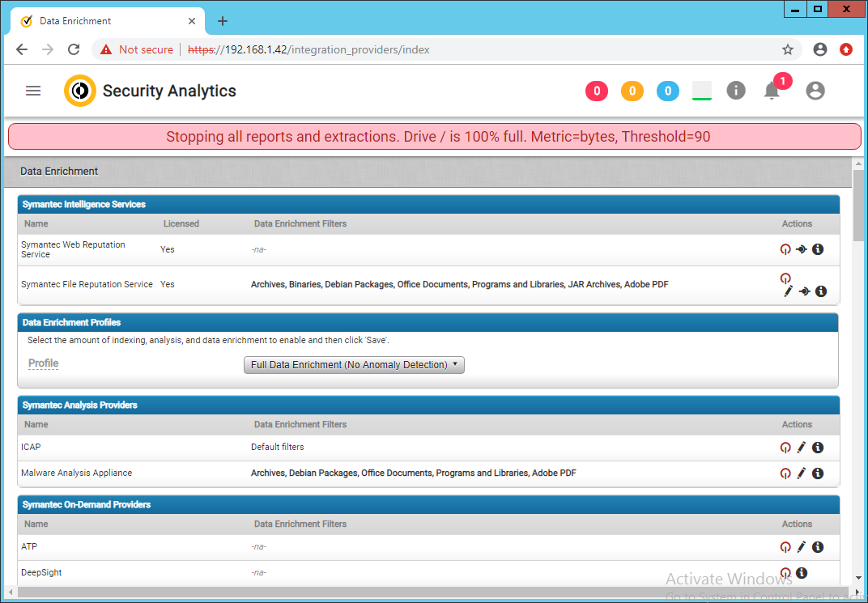Image resolution: width=868 pixels, height=603 pixels.
Task: Click the gray info icon in header
Action: tap(735, 91)
